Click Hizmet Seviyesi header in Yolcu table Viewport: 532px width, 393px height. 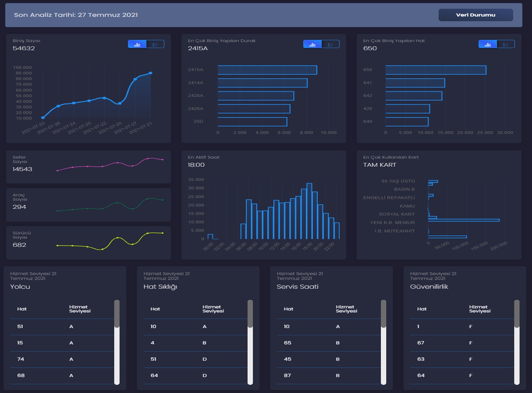tap(80, 309)
